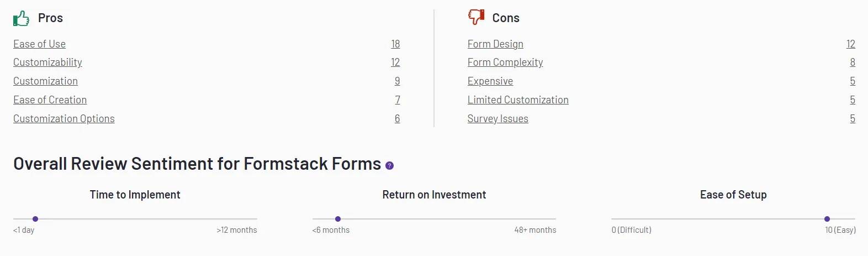Click the count 18 next to Ease of Use
This screenshot has height=256, width=868.
pyautogui.click(x=395, y=44)
